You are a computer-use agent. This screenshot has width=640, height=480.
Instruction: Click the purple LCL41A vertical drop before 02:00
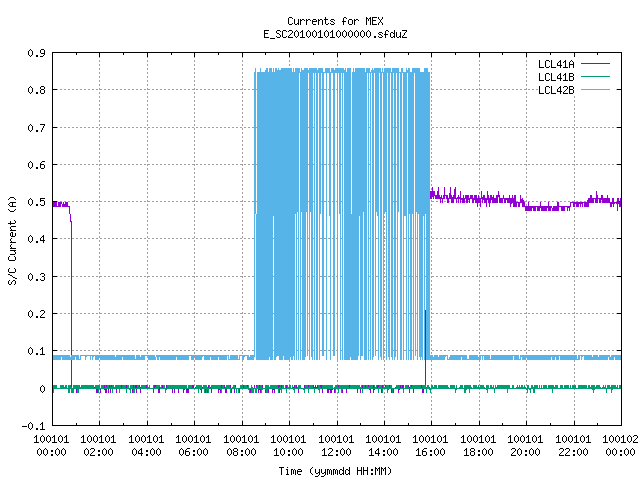click(71, 302)
